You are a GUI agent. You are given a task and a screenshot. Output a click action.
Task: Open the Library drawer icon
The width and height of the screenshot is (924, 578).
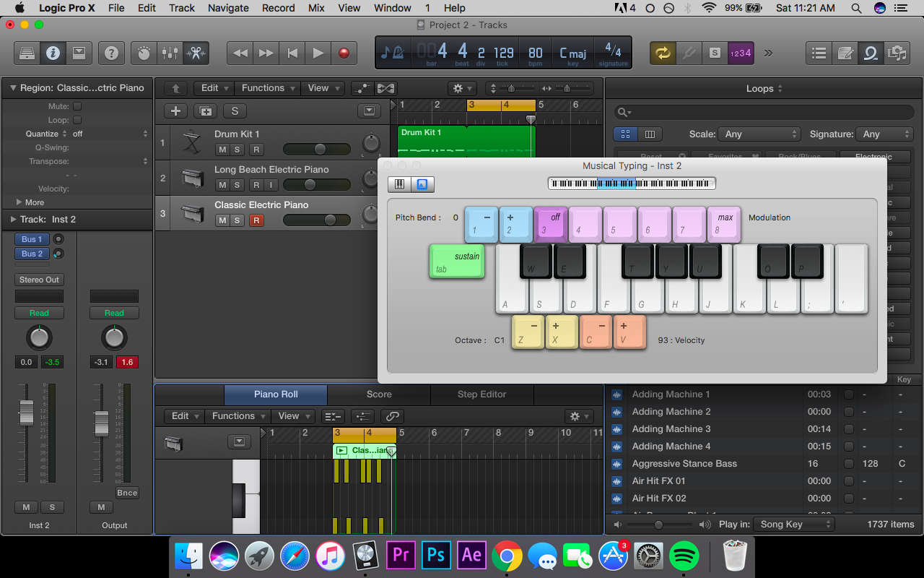(x=27, y=53)
